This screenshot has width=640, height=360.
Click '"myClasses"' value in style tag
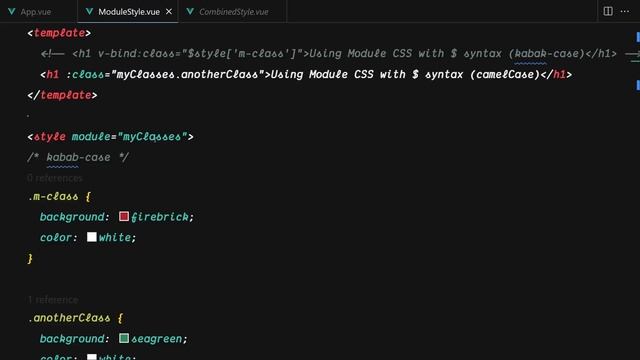pos(152,137)
